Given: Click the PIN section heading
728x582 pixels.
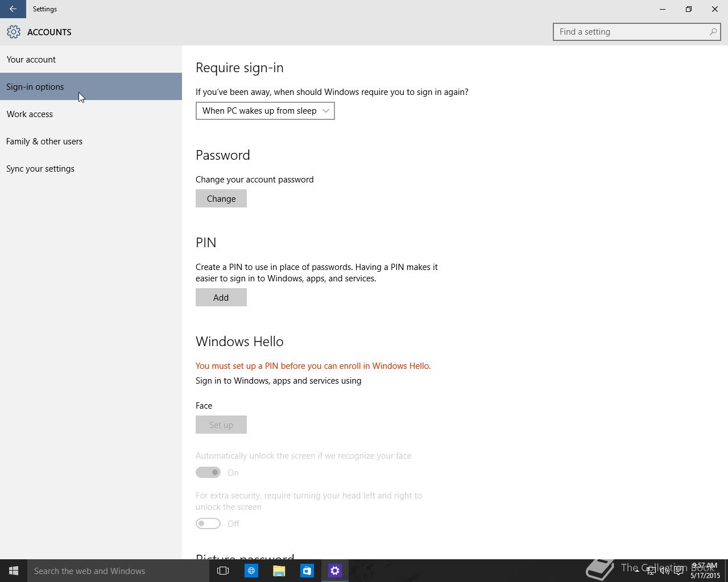Looking at the screenshot, I should click(206, 243).
